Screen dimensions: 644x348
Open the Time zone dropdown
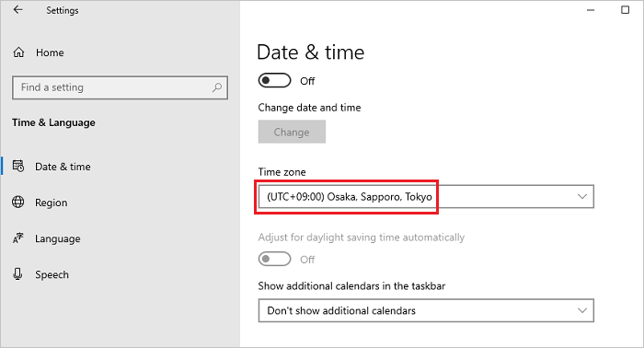tap(426, 197)
